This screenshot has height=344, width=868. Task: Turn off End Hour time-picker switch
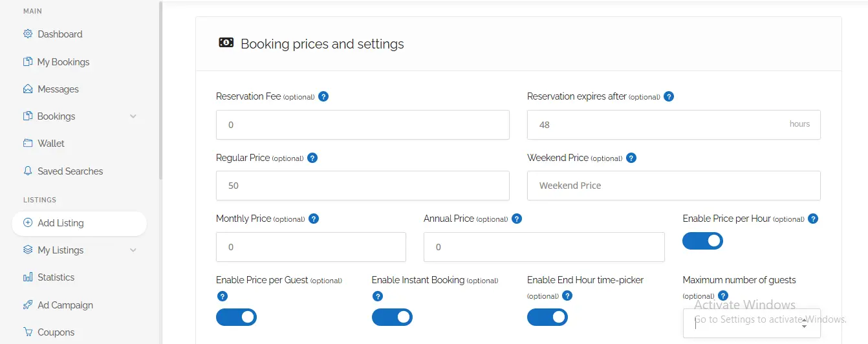(x=547, y=317)
